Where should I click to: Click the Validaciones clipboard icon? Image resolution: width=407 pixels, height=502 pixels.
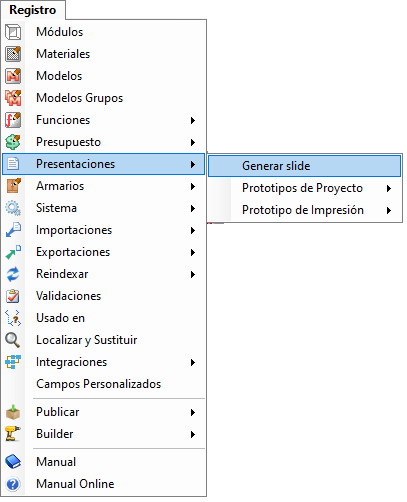(x=13, y=296)
